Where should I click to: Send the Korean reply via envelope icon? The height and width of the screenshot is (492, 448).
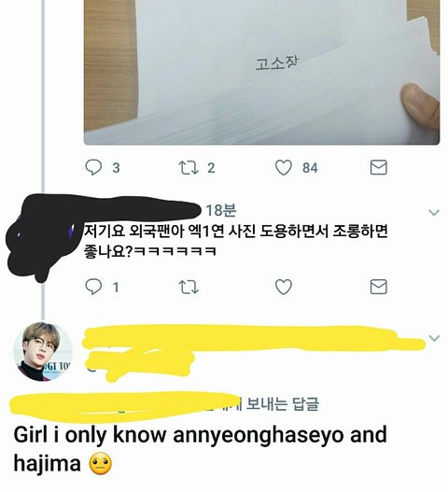point(378,287)
